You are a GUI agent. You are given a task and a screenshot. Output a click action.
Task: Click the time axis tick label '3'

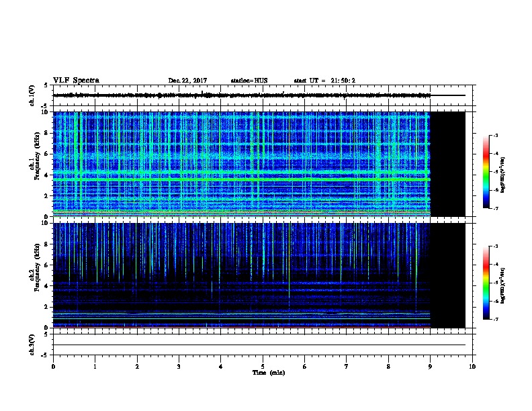coord(179,367)
